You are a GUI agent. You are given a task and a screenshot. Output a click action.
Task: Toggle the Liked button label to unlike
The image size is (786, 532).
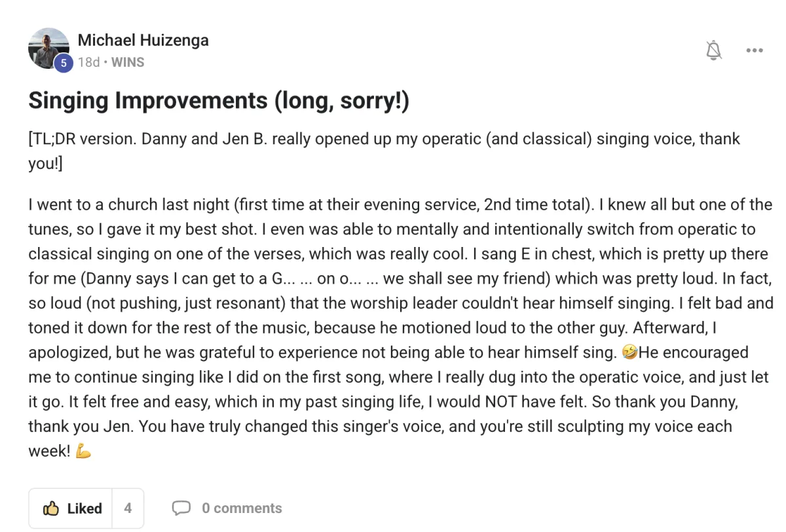click(84, 508)
